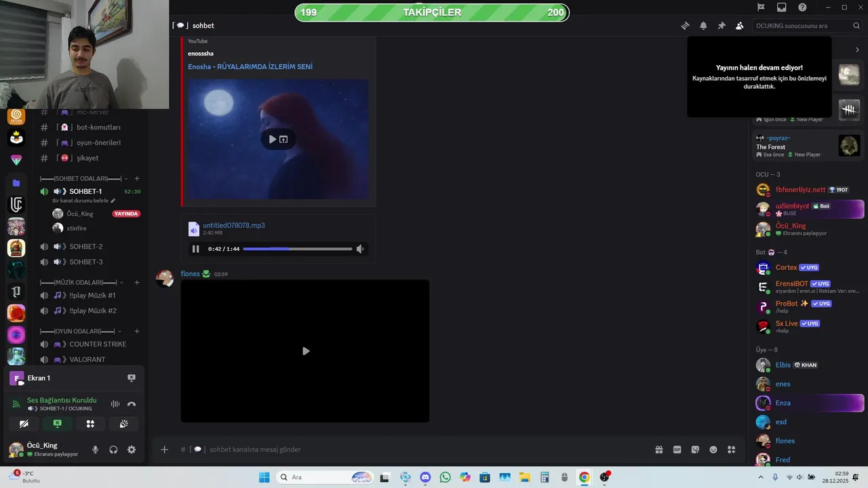868x488 pixels.
Task: Open the emoji picker
Action: 713,449
